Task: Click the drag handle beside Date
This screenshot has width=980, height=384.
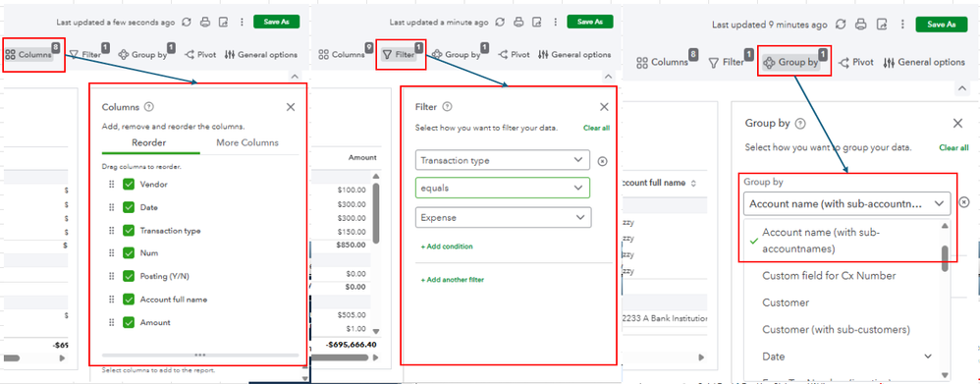Action: point(112,207)
